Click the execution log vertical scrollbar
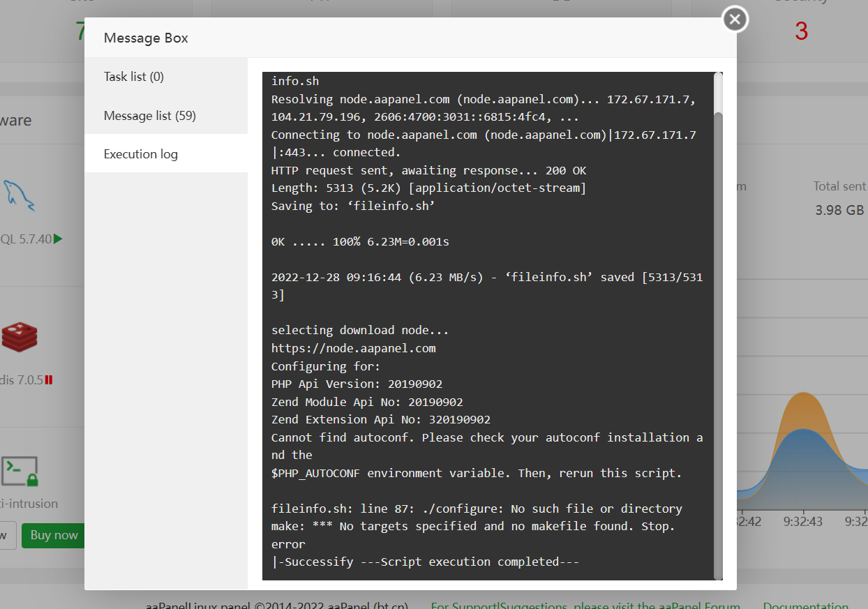This screenshot has height=609, width=868. coord(718,342)
